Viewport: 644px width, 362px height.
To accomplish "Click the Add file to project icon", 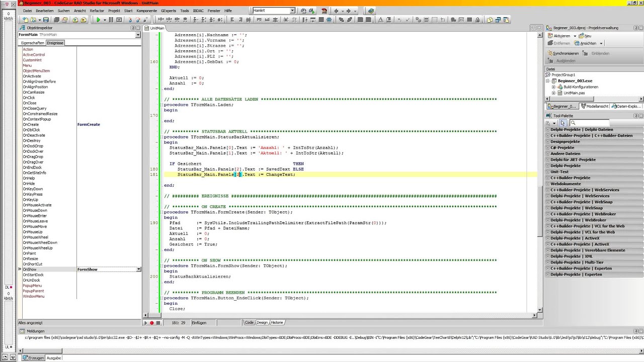I will (x=75, y=20).
